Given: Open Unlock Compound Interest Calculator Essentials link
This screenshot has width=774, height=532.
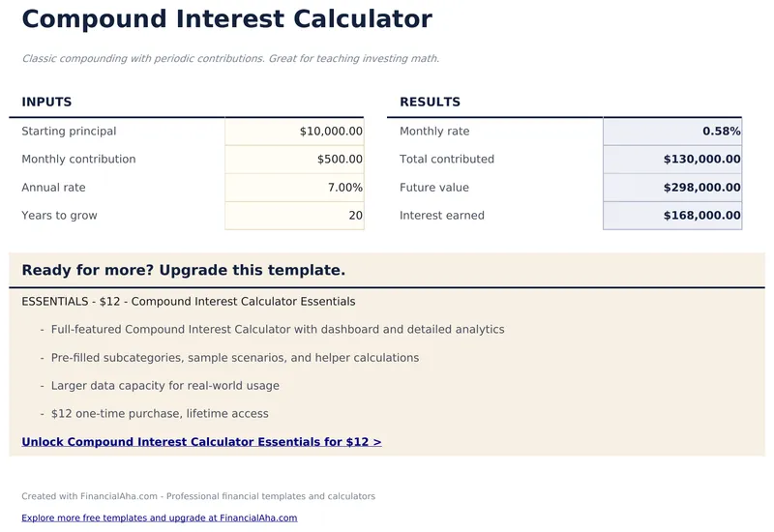Looking at the screenshot, I should pos(201,442).
